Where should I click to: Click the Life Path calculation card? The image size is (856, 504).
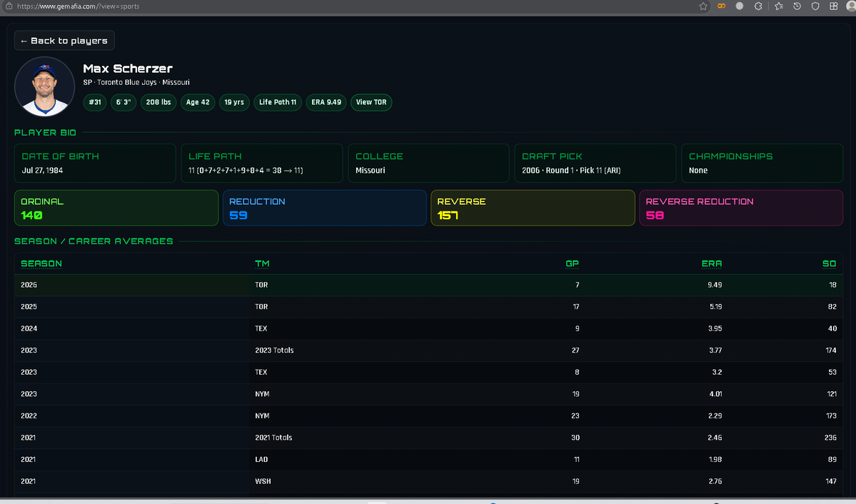point(262,163)
